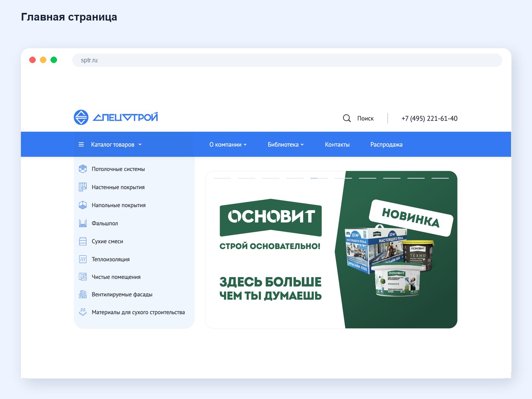Image resolution: width=532 pixels, height=399 pixels.
Task: Click the Фальшпол category icon
Action: (83, 223)
